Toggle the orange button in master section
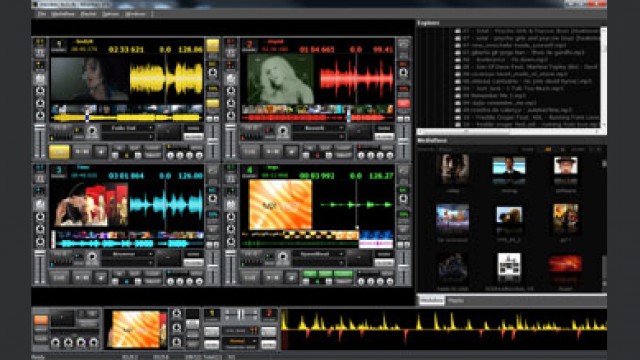The image size is (640, 360). [x=41, y=320]
